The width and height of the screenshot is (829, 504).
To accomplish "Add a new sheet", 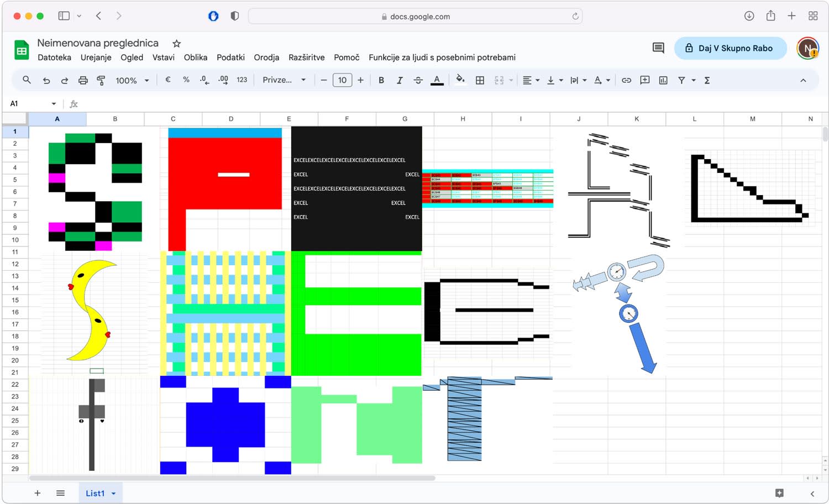I will coord(38,493).
